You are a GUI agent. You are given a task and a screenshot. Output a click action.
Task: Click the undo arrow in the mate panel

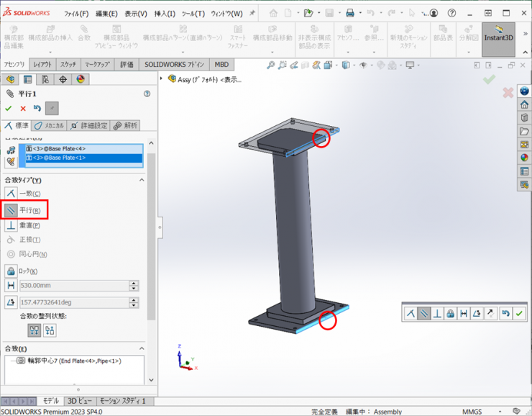[x=37, y=109]
